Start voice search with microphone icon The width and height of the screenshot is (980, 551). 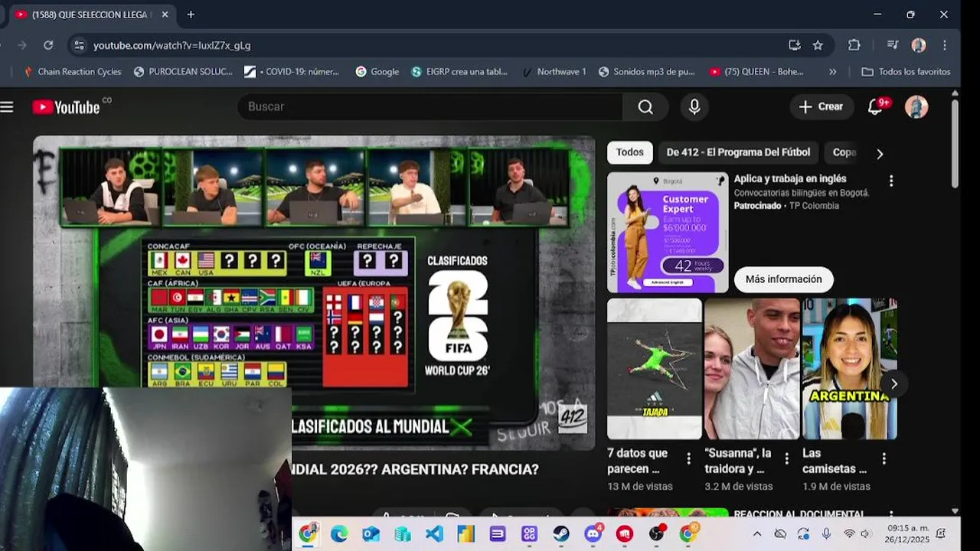(x=694, y=107)
